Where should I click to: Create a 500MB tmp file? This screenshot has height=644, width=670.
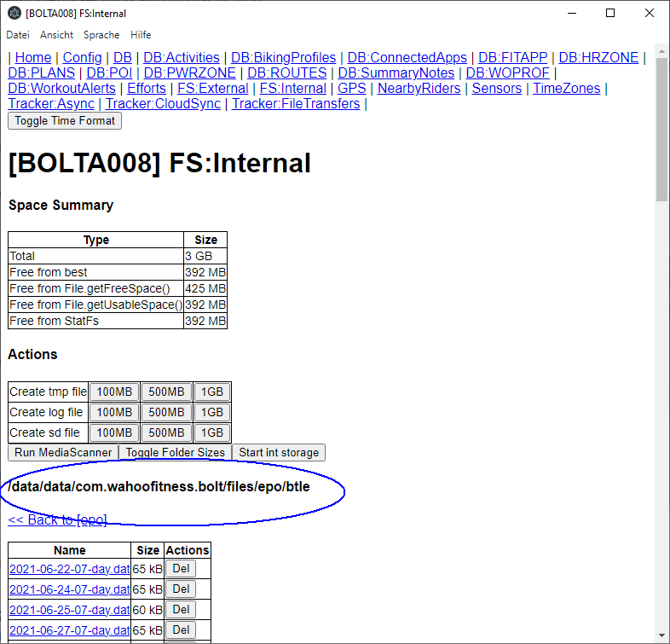[x=166, y=392]
